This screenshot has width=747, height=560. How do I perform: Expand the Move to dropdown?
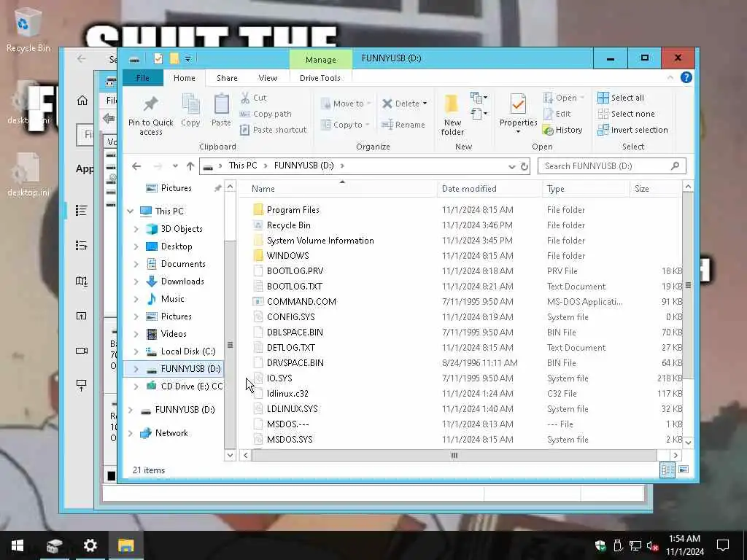tap(368, 104)
